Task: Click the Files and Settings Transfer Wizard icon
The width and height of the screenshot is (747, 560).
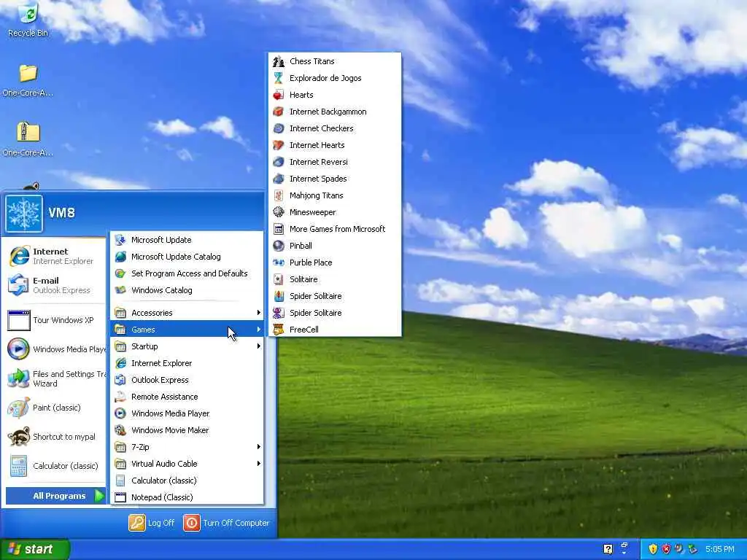Action: [19, 378]
